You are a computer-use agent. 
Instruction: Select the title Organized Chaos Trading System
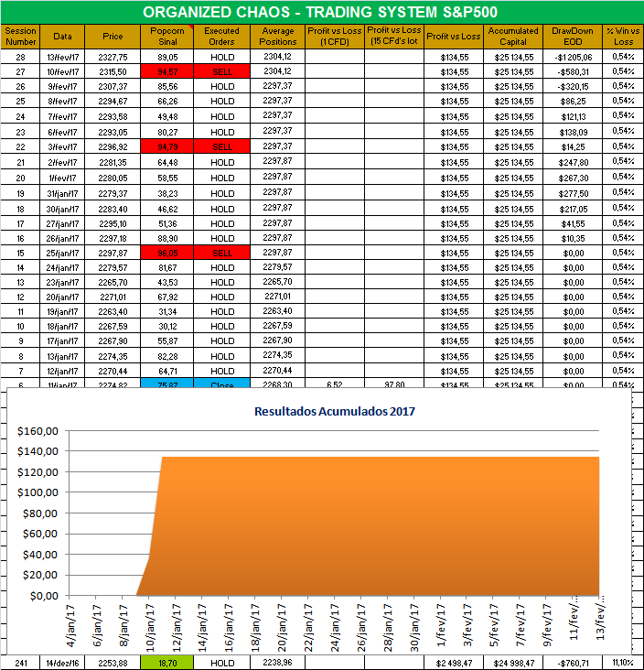point(320,12)
